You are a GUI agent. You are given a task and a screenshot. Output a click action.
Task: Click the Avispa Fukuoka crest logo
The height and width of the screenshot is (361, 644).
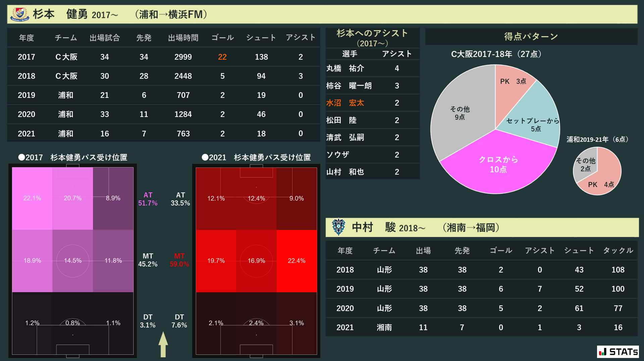tap(338, 227)
